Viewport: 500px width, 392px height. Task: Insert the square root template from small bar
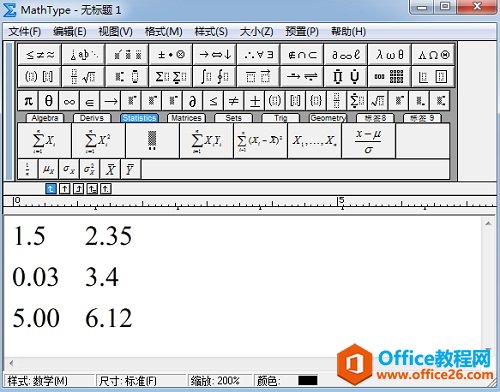click(378, 101)
